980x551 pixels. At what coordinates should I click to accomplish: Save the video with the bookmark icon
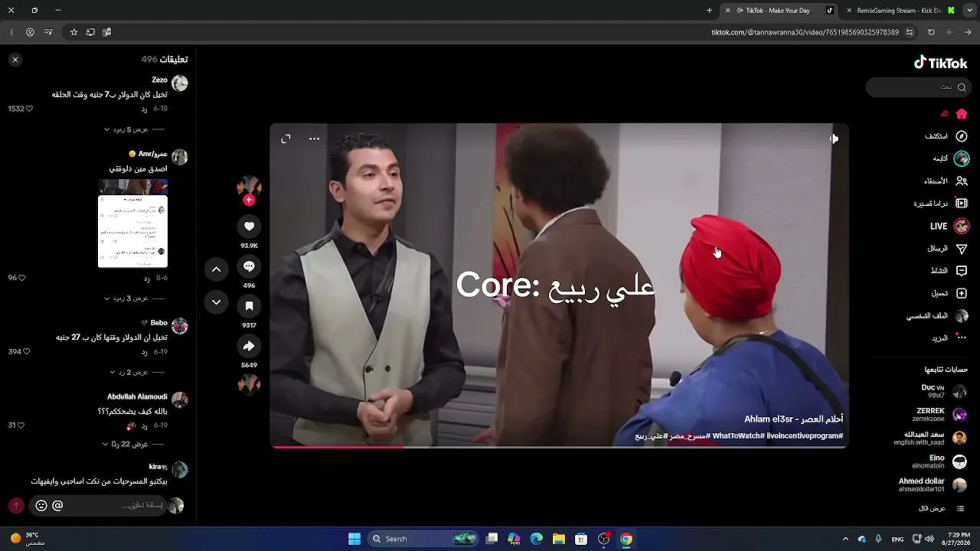pos(249,306)
